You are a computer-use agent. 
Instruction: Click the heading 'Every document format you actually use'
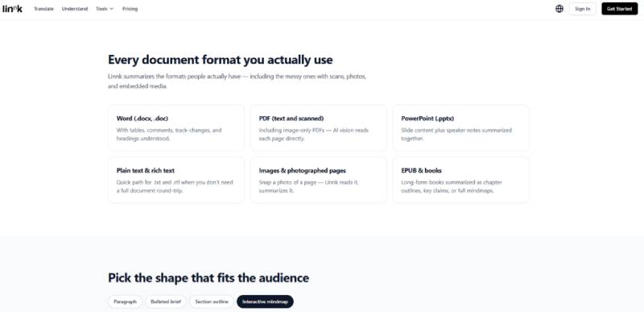[x=220, y=60]
